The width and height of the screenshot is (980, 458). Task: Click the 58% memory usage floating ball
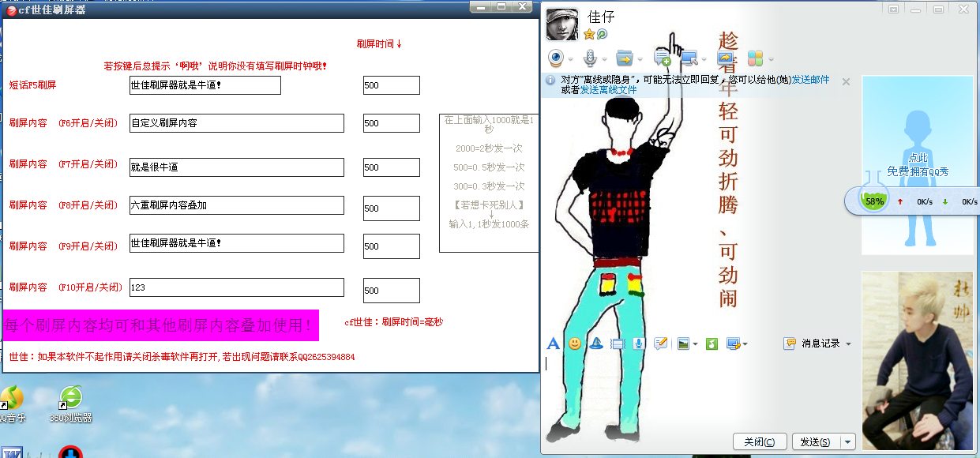click(874, 201)
